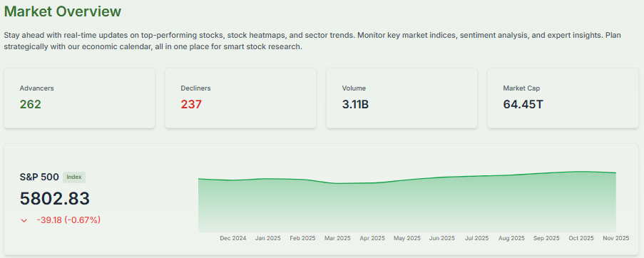Viewport: 644px width, 258px height.
Task: Click the Mar 2025 axis label
Action: tap(337, 238)
